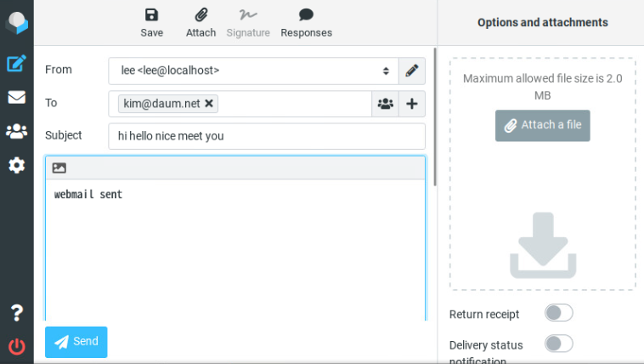This screenshot has height=364, width=644.
Task: Click the compose form vertical scrollbar
Action: point(435,117)
